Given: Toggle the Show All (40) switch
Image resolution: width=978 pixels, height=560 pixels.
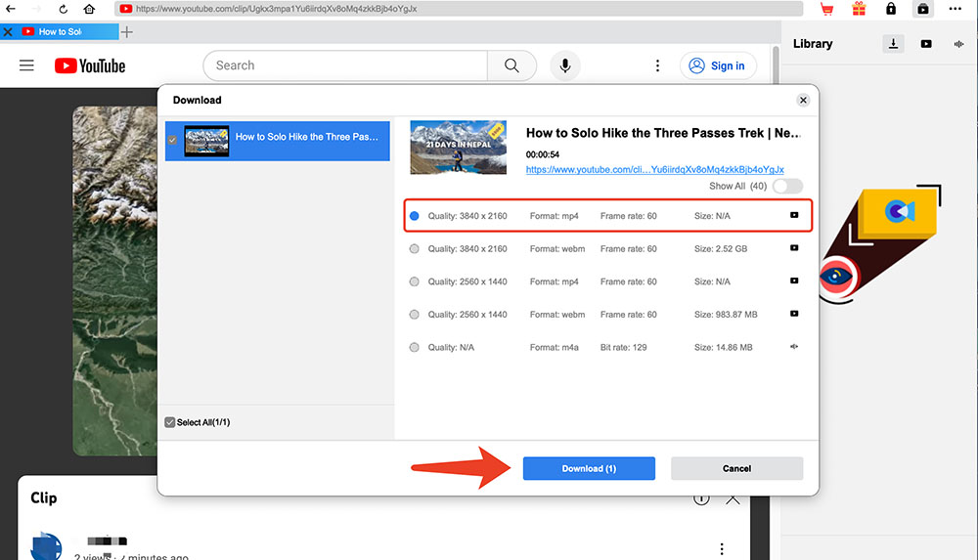Looking at the screenshot, I should coord(787,186).
